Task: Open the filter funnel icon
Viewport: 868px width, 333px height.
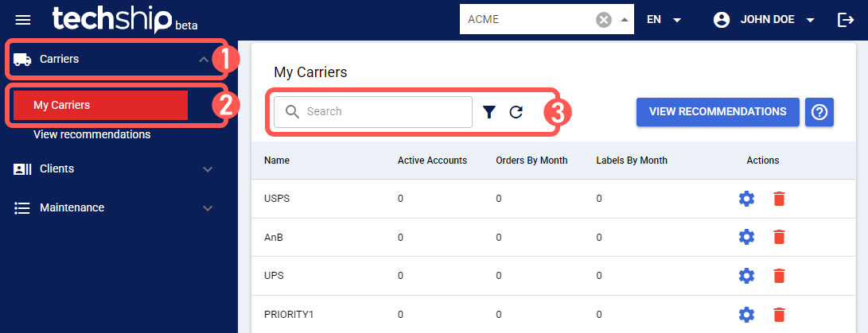Action: pos(488,112)
